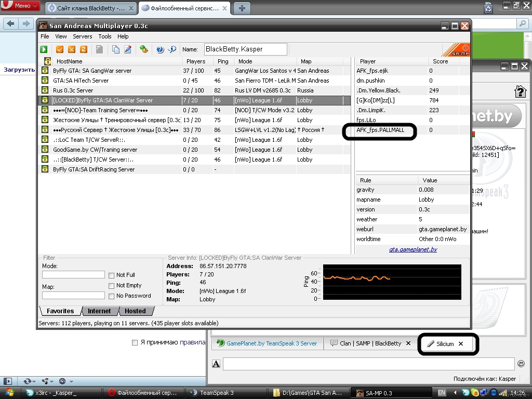The height and width of the screenshot is (399, 532).
Task: Close the Silicium chat tab
Action: (x=461, y=344)
